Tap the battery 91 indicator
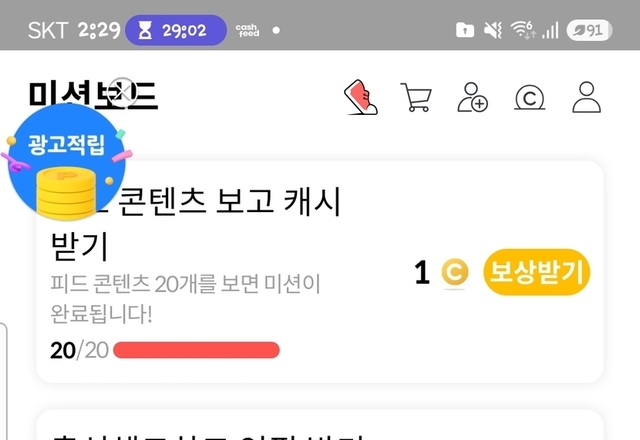 (x=589, y=30)
